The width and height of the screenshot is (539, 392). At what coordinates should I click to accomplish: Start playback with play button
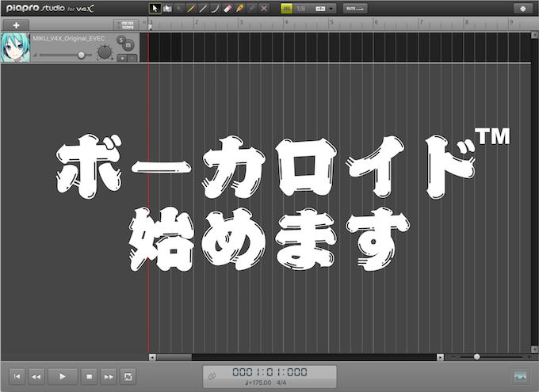tap(63, 376)
